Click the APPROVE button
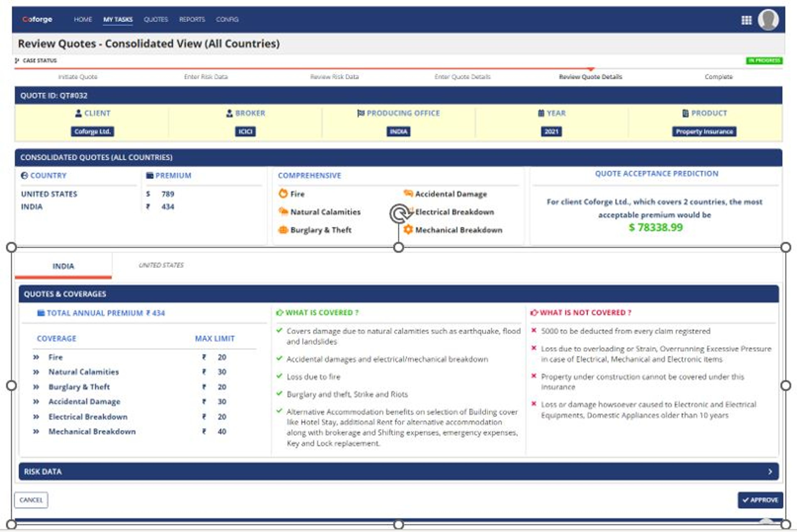 tap(760, 500)
